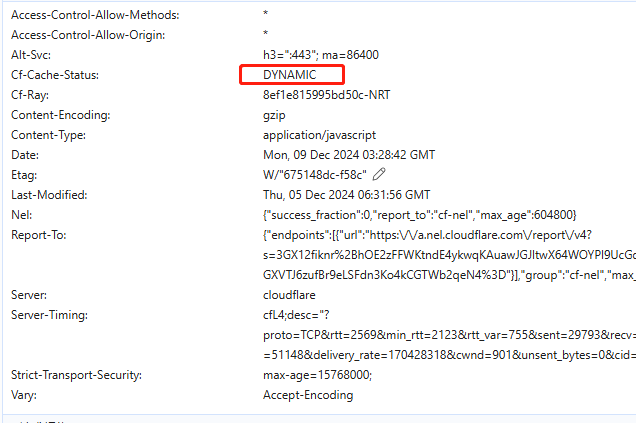Screen dimensions: 636x423
Task: Click the Etag value W/"675148dc-f58c"
Action: (x=315, y=175)
